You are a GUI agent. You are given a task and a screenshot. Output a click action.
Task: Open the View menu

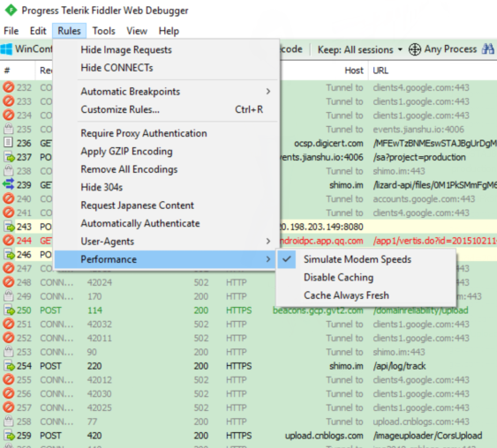(x=137, y=31)
